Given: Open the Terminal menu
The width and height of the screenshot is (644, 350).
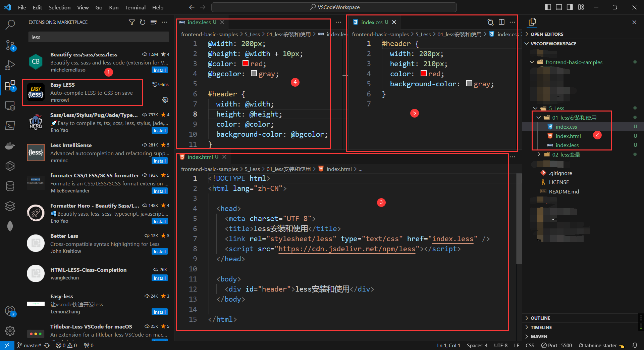Looking at the screenshot, I should point(135,7).
